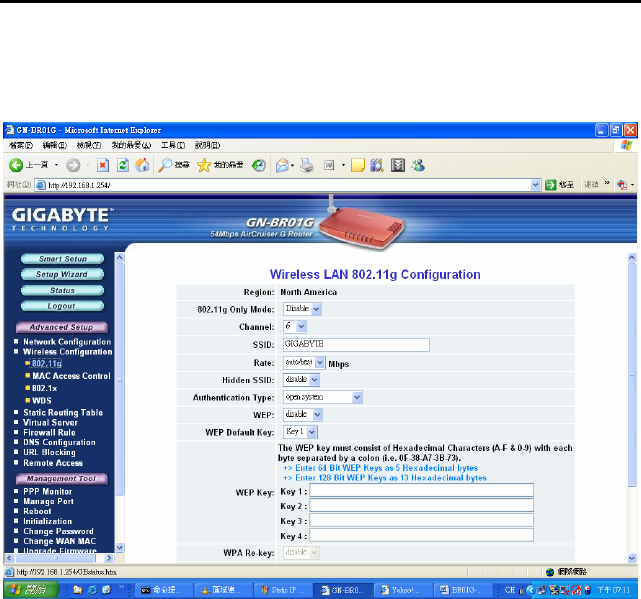The width and height of the screenshot is (641, 599).
Task: Open the Rate dropdown
Action: 304,363
